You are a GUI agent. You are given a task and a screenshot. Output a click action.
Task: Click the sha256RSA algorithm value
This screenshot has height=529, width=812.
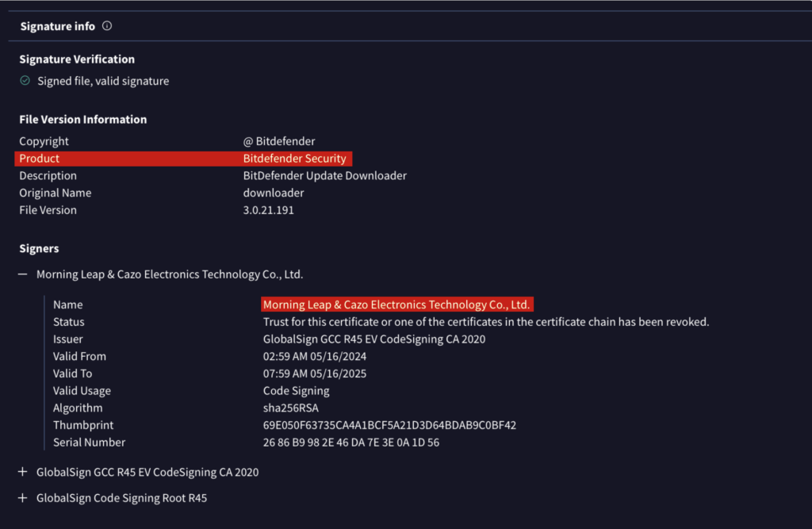(x=290, y=408)
